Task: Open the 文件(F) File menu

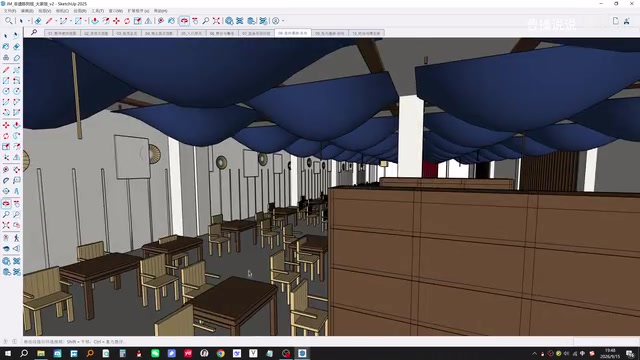Action: tap(10, 11)
